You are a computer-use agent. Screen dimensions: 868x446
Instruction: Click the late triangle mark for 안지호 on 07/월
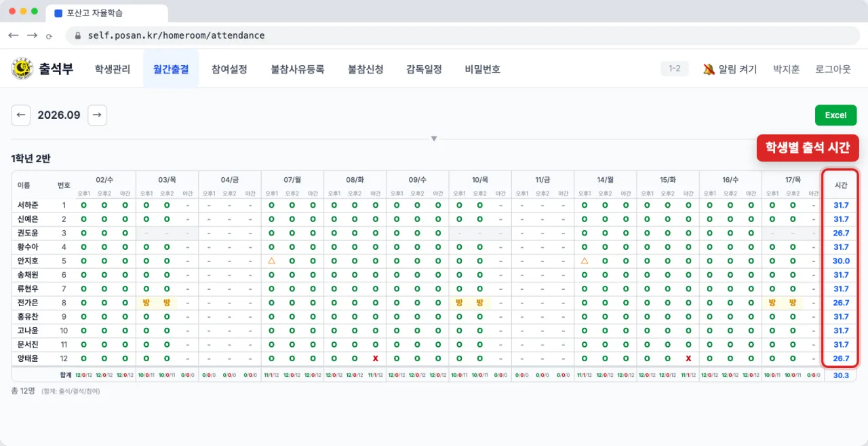[x=271, y=261]
